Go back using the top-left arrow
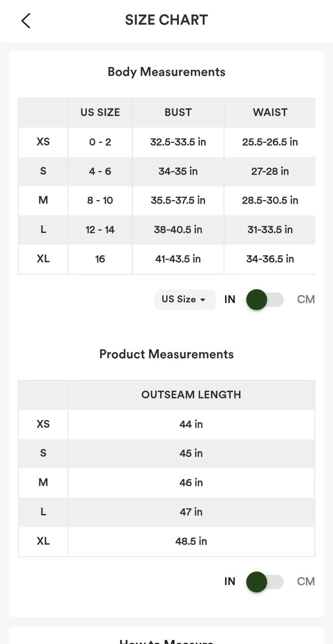Image resolution: width=333 pixels, height=644 pixels. click(26, 21)
